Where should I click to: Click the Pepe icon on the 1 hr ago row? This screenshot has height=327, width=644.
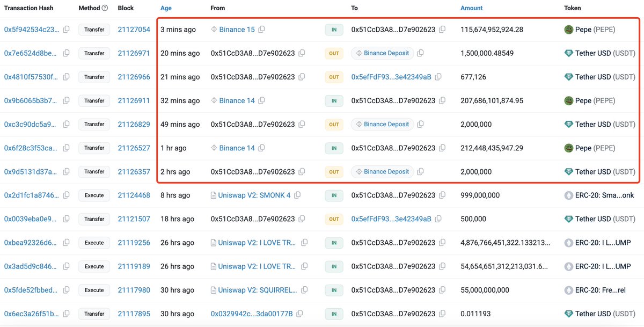pos(568,148)
